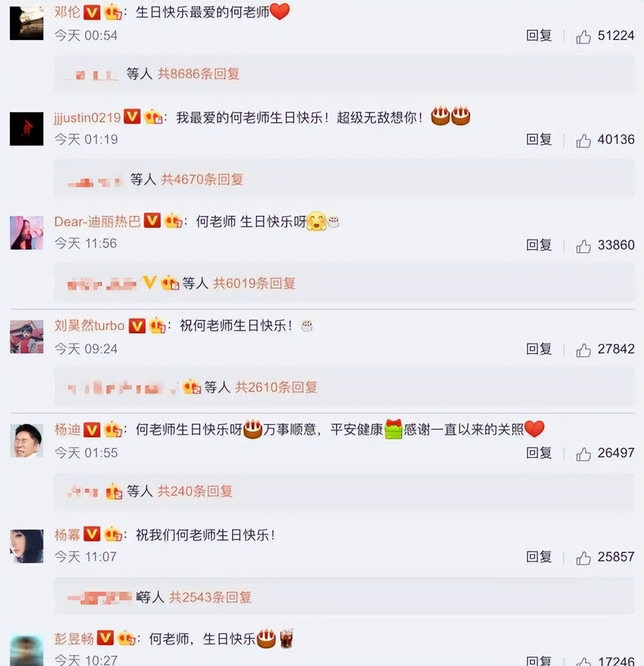This screenshot has height=666, width=644.
Task: Open jjjustin0219's profile via username
Action: point(87,117)
